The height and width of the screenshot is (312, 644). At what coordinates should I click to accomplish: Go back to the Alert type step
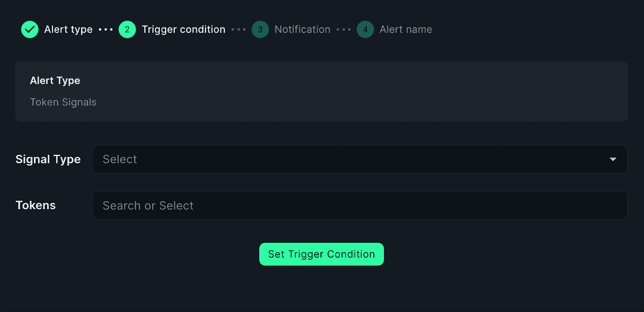68,29
